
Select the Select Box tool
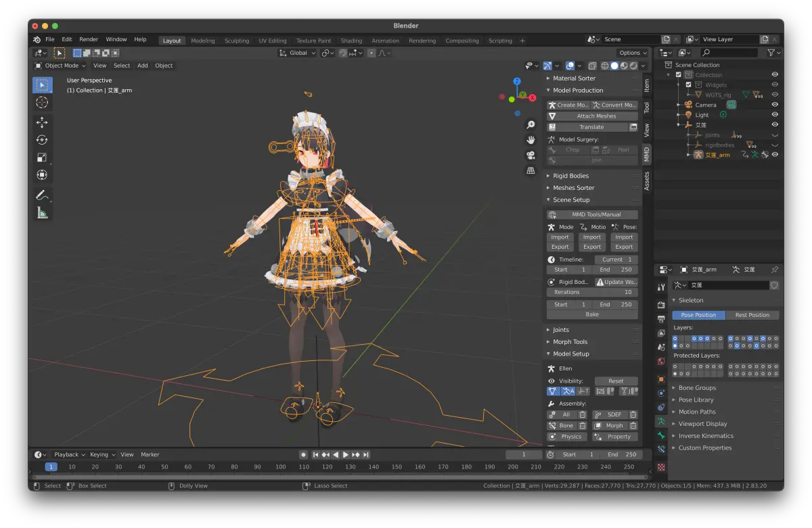pyautogui.click(x=42, y=85)
